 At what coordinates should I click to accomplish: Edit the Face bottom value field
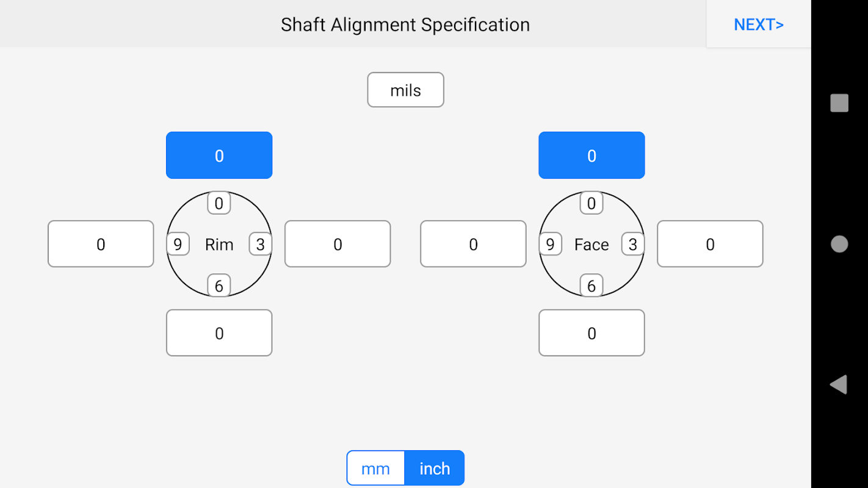point(591,333)
